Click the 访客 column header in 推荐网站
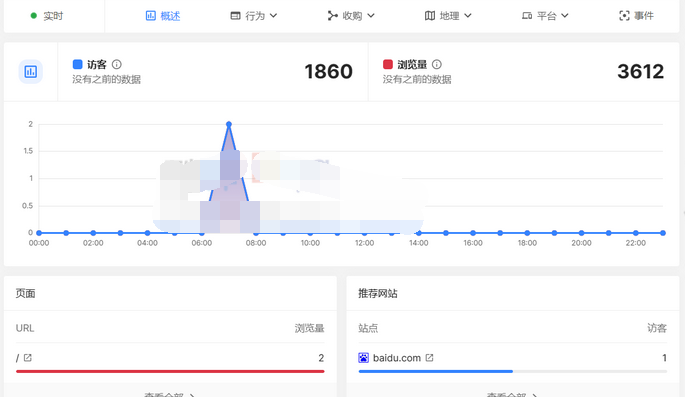 [657, 328]
